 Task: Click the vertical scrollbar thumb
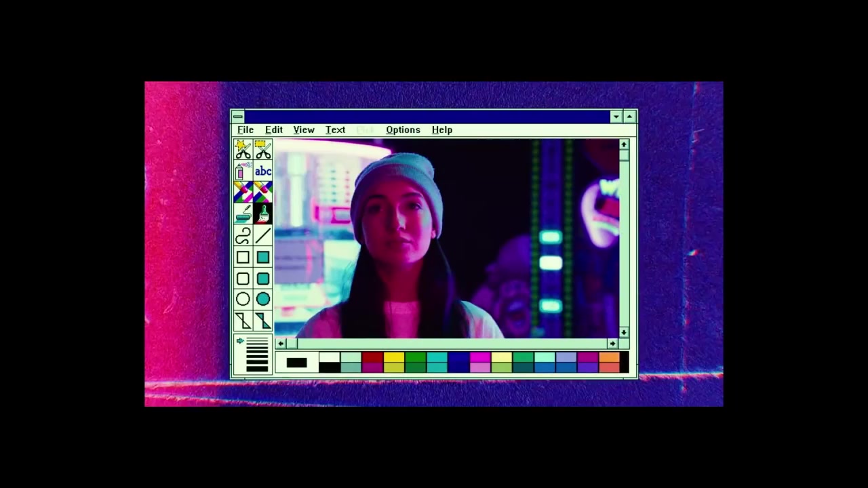point(624,155)
